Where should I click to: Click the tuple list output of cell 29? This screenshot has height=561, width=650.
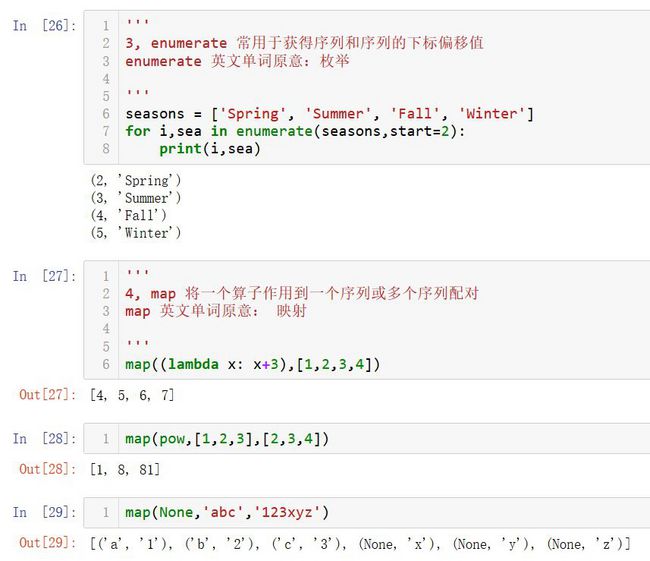(360, 544)
